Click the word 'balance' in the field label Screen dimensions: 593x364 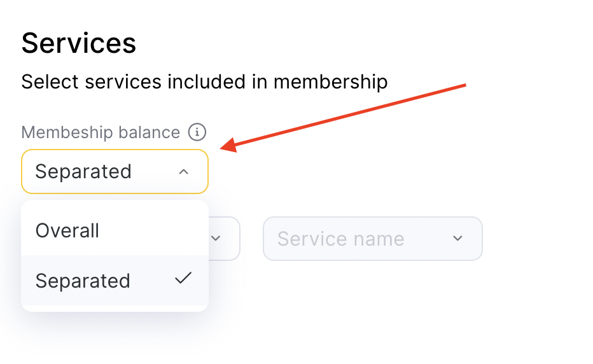(149, 132)
